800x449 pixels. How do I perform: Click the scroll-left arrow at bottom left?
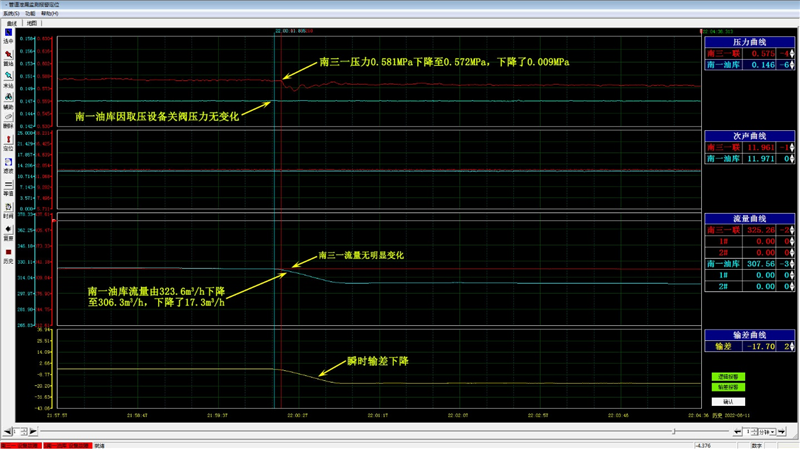8,432
